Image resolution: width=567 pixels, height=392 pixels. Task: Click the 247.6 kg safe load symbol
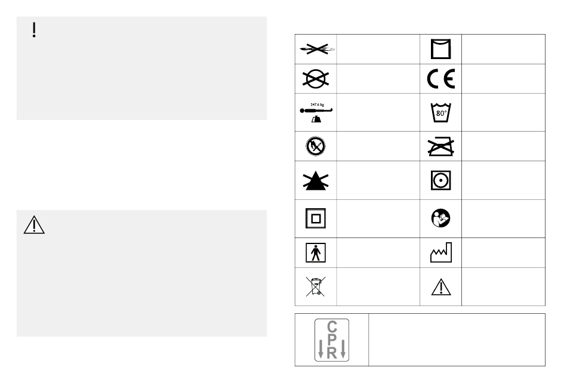316,112
